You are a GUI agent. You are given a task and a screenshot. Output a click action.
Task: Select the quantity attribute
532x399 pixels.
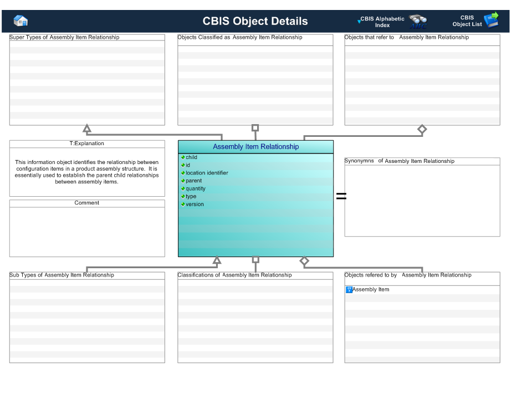pyautogui.click(x=196, y=188)
